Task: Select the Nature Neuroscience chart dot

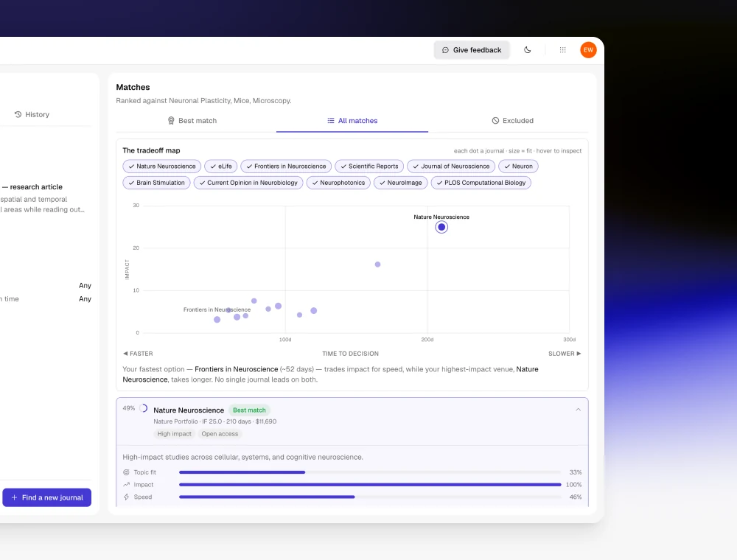Action: pos(441,228)
